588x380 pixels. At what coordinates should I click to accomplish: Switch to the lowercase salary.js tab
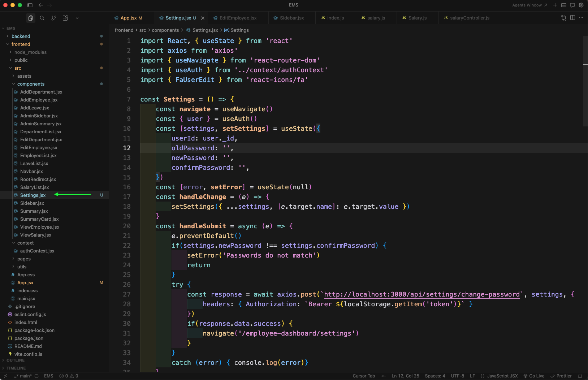[376, 18]
